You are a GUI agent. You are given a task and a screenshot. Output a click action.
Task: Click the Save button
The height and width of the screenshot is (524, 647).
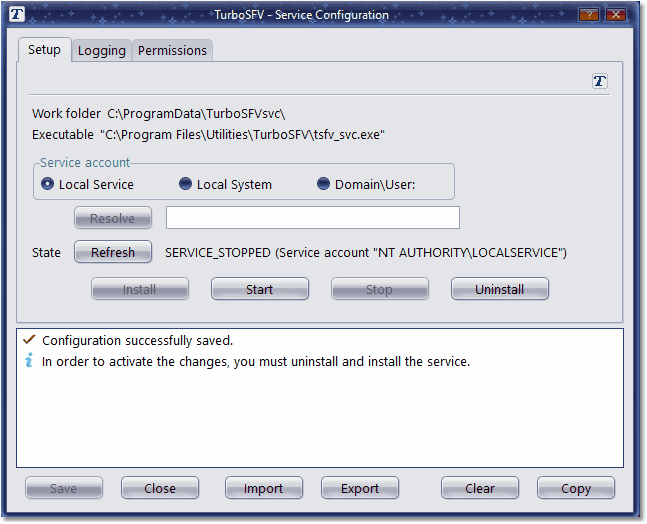tap(64, 488)
